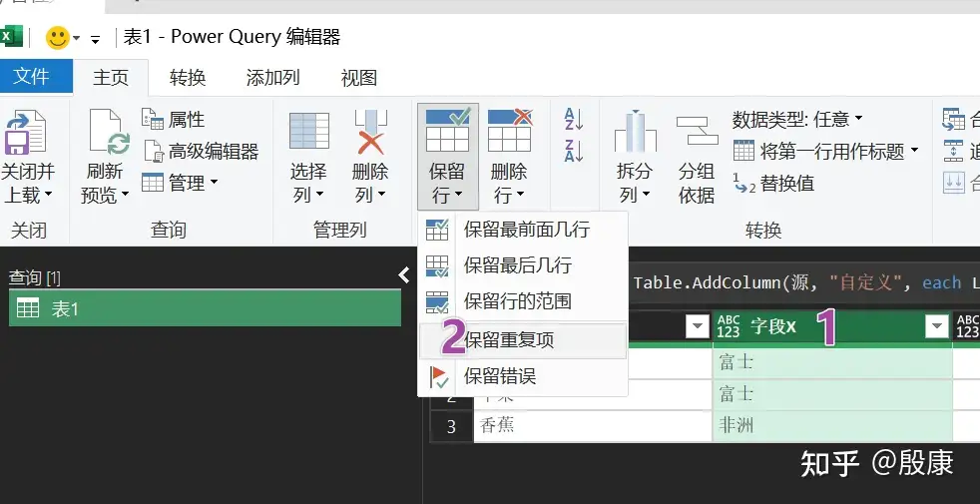The height and width of the screenshot is (504, 980).
Task: Expand the 拆分列 dropdown arrow
Action: (646, 195)
